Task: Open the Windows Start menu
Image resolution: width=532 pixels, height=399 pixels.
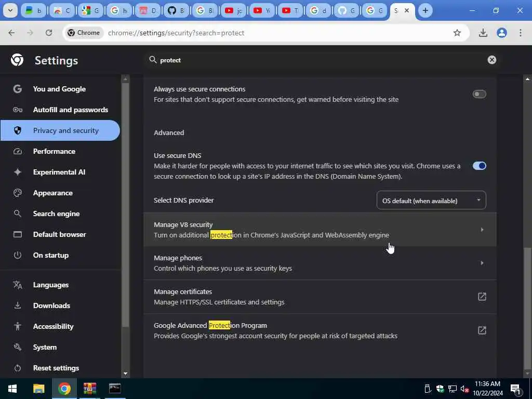Action: point(12,389)
